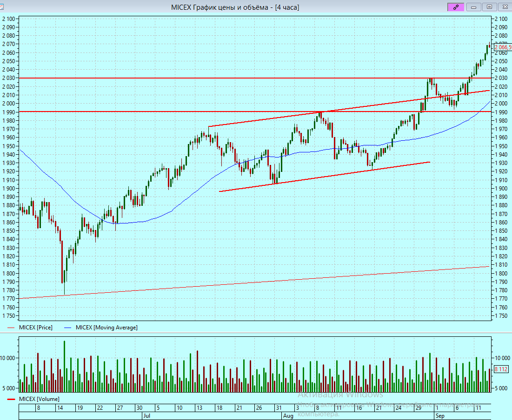The width and height of the screenshot is (512, 420).
Task: Click the thin red line sample beside MICEX [Price]
Action: [11, 328]
